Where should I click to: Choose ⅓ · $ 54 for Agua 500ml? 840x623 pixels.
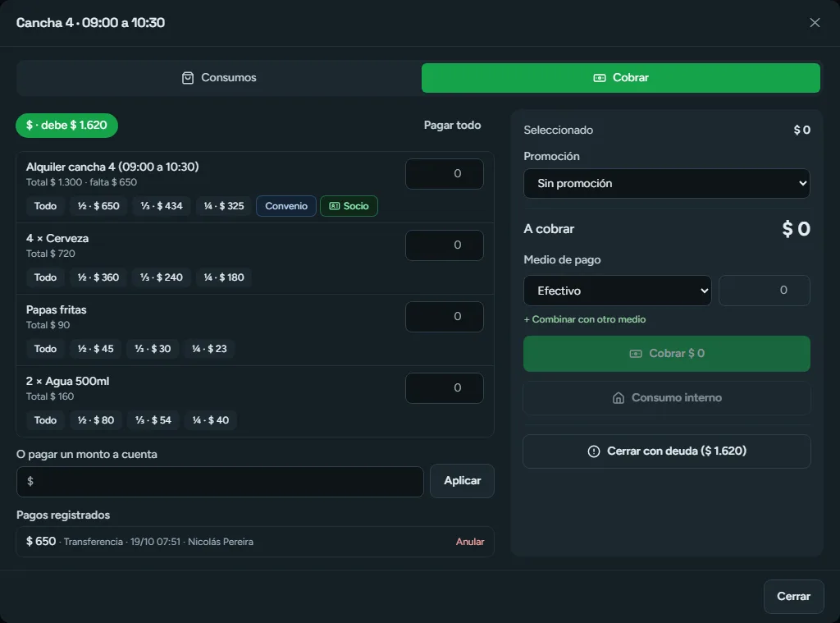(x=153, y=419)
